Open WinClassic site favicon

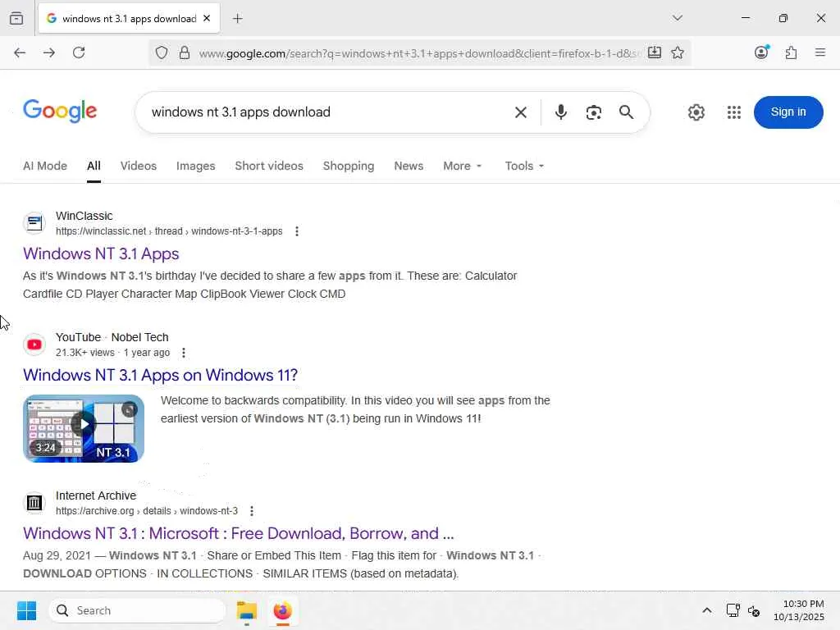click(x=34, y=223)
